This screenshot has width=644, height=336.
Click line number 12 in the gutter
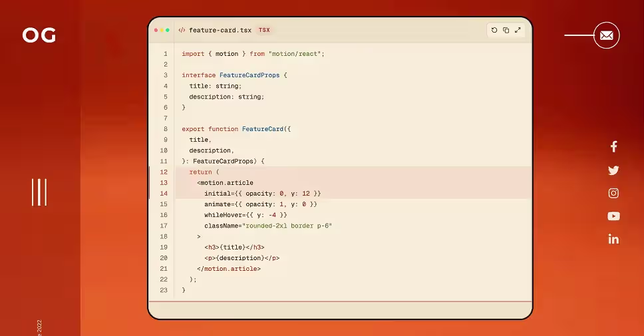click(x=164, y=172)
